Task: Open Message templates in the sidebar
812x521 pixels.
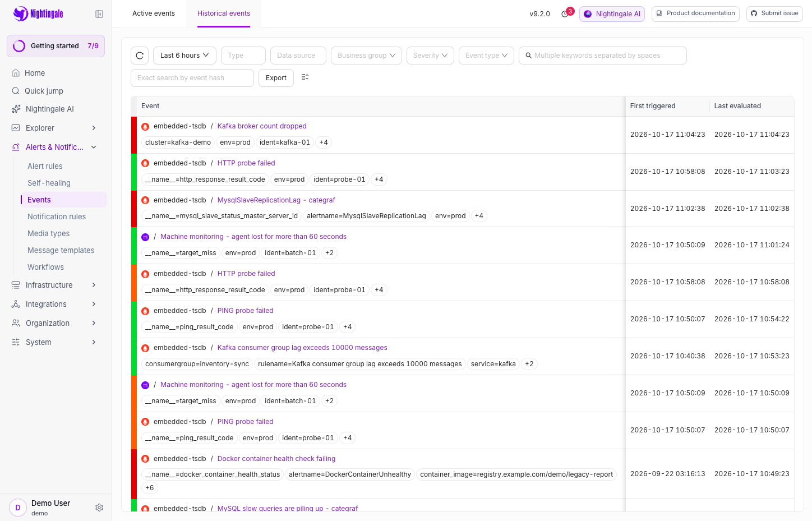Action: click(61, 250)
